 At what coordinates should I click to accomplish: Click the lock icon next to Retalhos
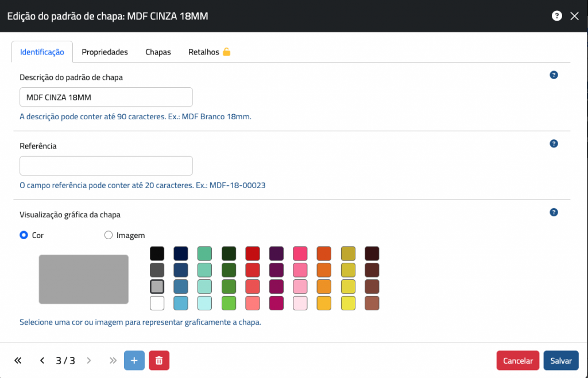click(226, 52)
